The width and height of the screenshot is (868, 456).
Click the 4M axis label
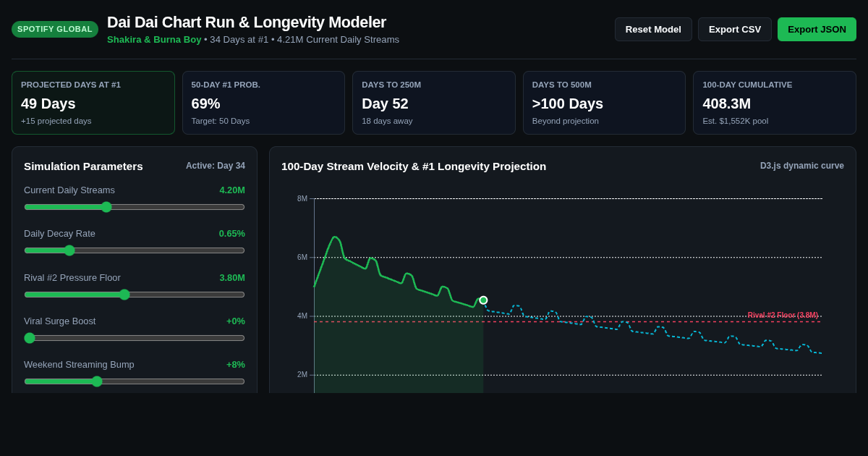[302, 316]
